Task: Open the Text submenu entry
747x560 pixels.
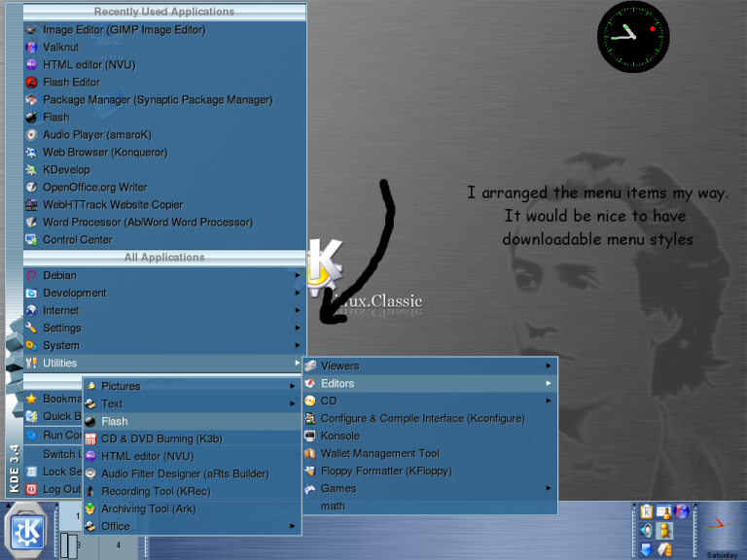Action: click(x=192, y=403)
